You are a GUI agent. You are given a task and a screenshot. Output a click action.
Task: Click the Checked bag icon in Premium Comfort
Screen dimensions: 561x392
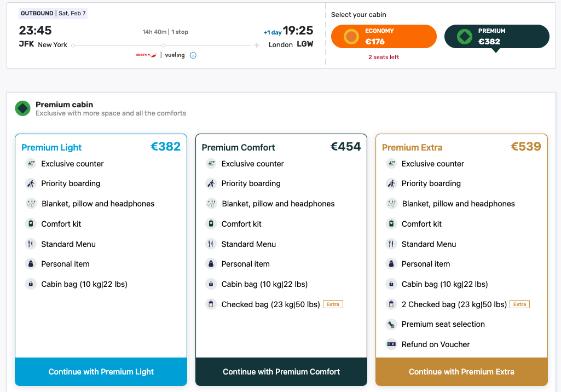[211, 304]
